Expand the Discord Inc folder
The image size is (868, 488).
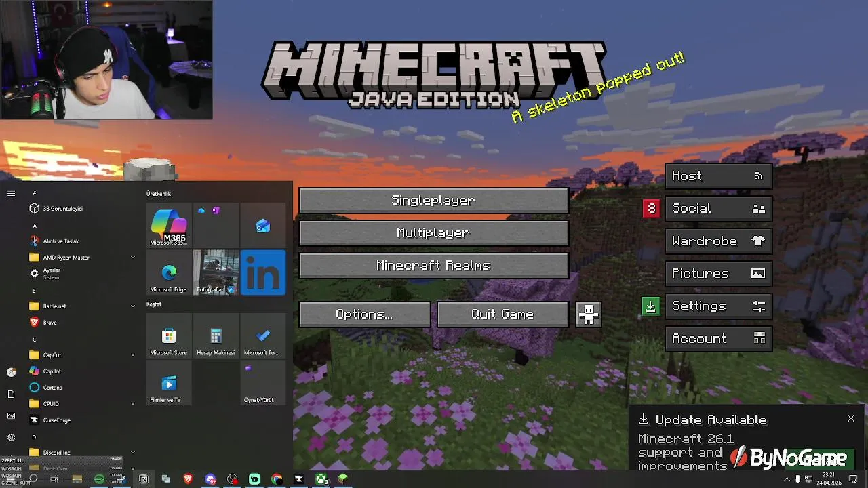[81, 453]
